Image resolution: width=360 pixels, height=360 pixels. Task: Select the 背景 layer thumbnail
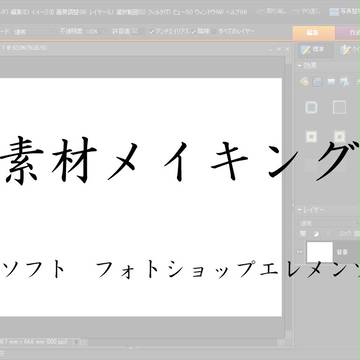320,252
